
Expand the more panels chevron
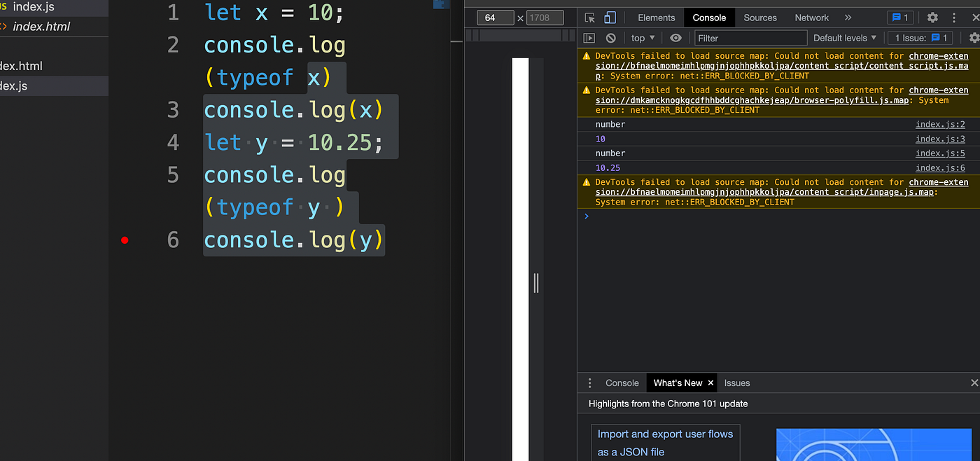(x=848, y=18)
